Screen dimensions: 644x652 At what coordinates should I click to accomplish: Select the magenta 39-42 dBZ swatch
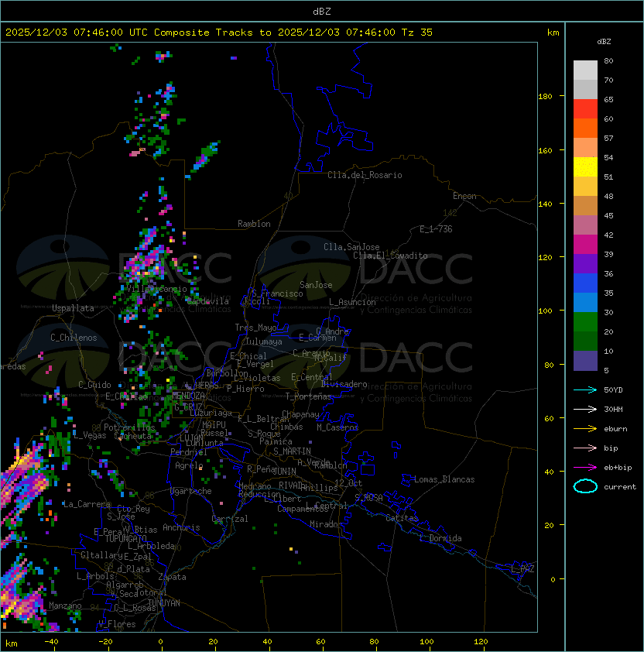pyautogui.click(x=585, y=244)
